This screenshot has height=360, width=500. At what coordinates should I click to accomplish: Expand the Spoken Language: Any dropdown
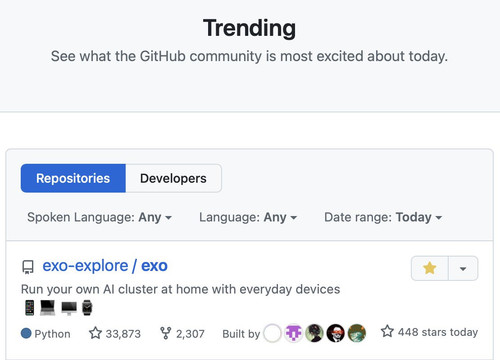click(99, 217)
